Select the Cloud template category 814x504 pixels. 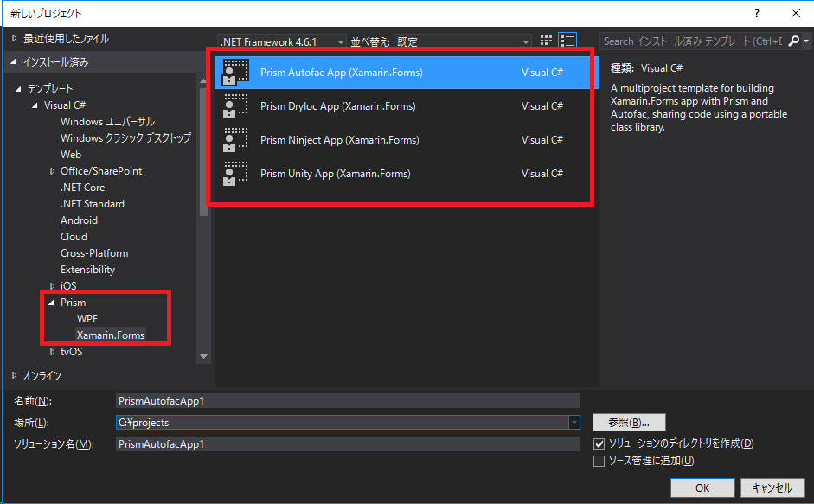[74, 237]
